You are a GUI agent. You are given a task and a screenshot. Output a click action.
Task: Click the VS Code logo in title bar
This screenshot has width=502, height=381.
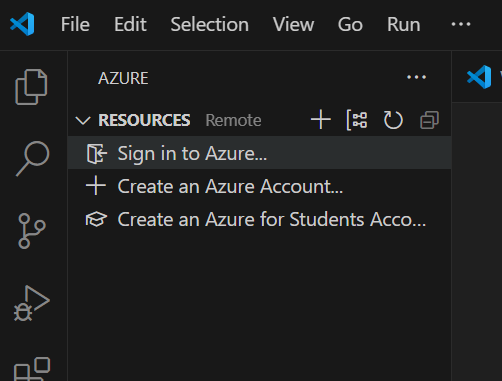tap(22, 24)
